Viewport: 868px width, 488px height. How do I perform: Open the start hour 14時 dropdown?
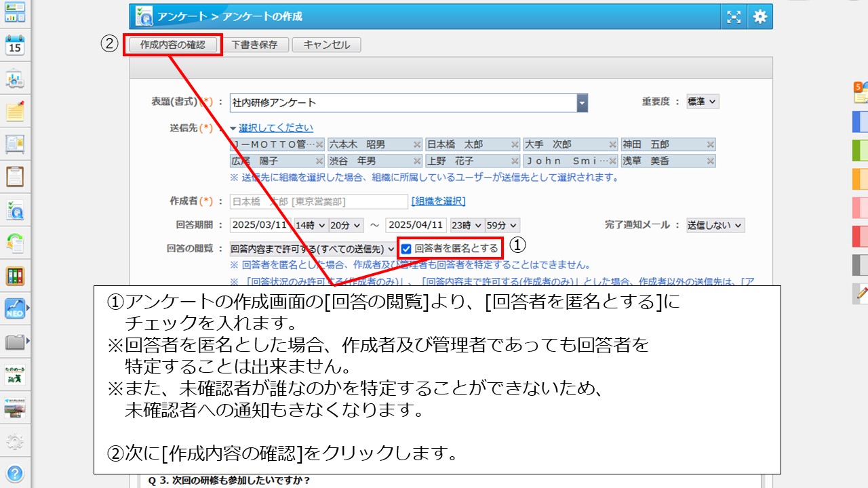[311, 225]
